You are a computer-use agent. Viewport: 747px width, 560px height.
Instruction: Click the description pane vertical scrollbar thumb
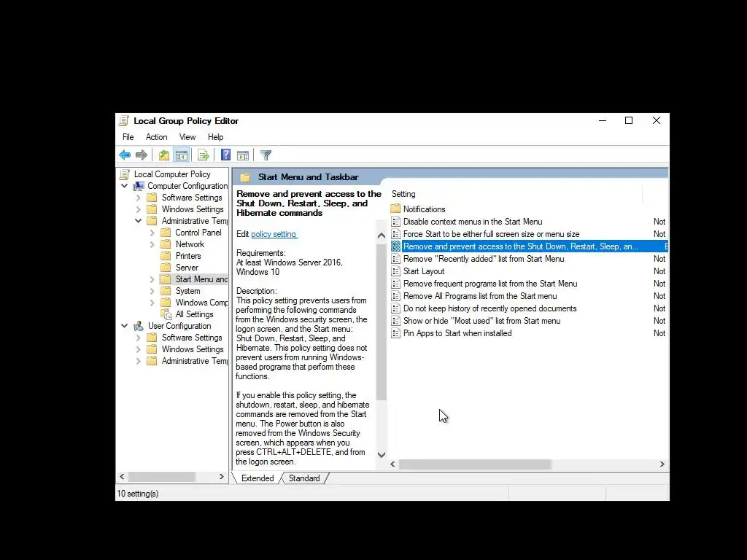[381, 322]
